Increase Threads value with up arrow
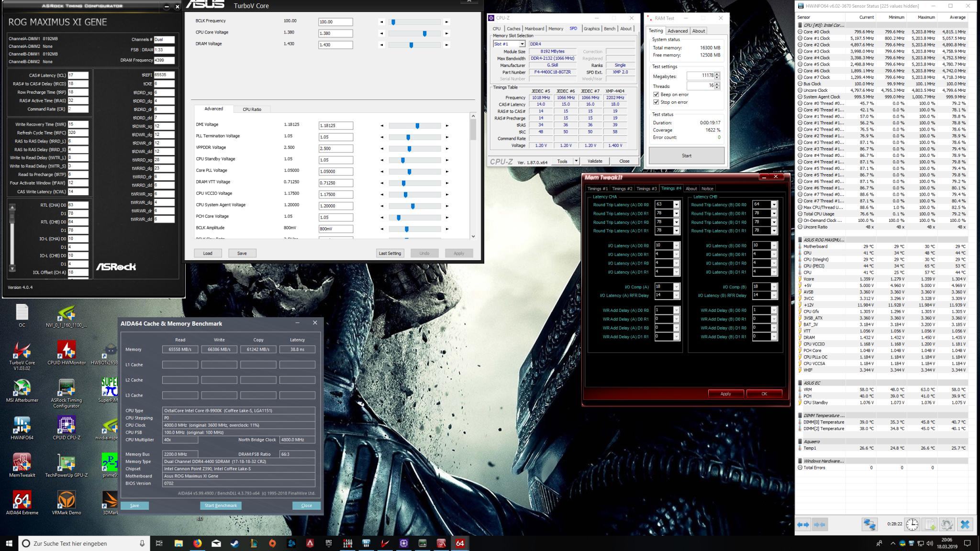Image resolution: width=980 pixels, height=551 pixels. (717, 84)
